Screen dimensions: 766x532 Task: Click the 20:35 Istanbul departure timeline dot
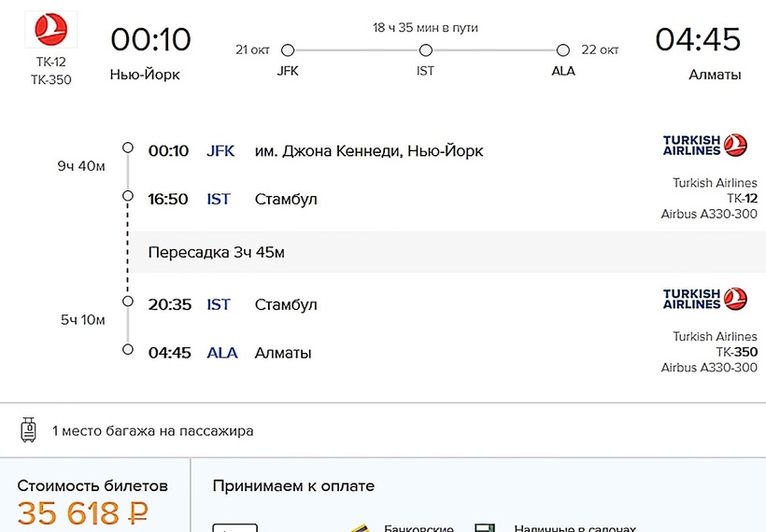128,301
